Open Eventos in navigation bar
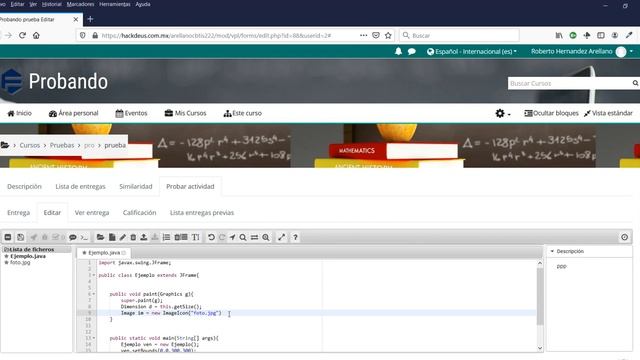 [x=131, y=113]
